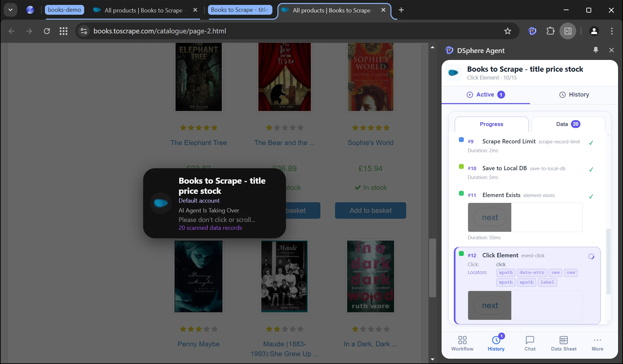Open Chrome three-dot menu
The image size is (623, 364).
click(x=612, y=31)
